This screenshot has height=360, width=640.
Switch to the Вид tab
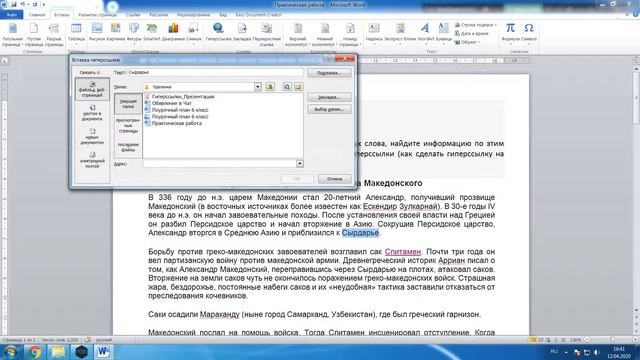tap(223, 15)
